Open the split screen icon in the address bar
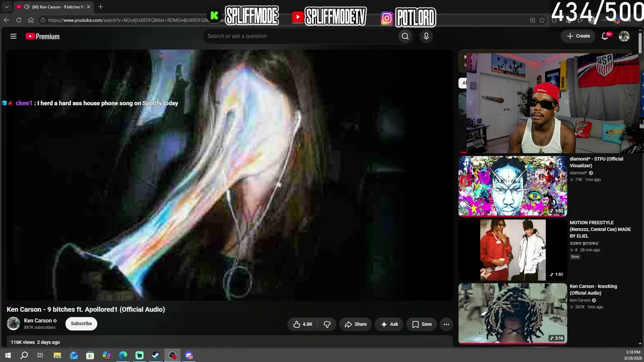Screen dimensions: 644x362 pyautogui.click(x=532, y=20)
